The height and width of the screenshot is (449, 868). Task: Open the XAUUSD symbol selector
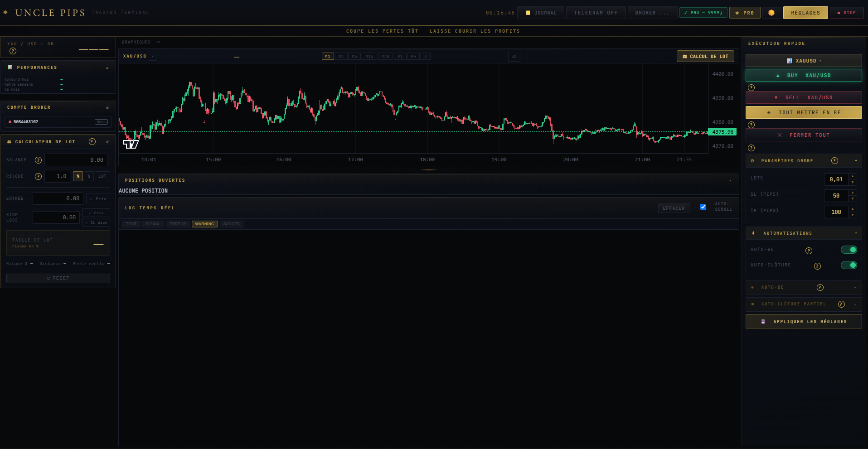pos(804,61)
